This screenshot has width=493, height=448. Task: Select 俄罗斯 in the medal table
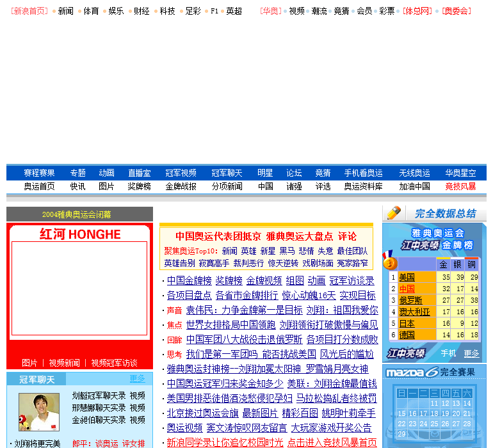tap(410, 300)
